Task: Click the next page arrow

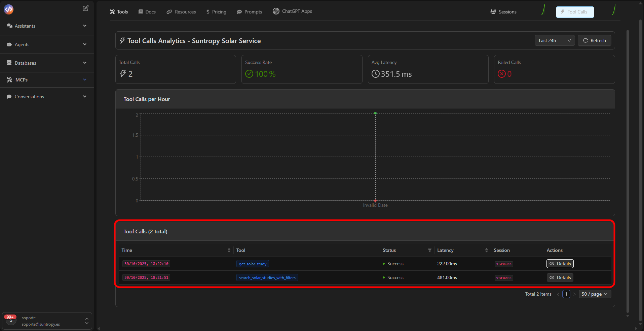Action: 574,294
